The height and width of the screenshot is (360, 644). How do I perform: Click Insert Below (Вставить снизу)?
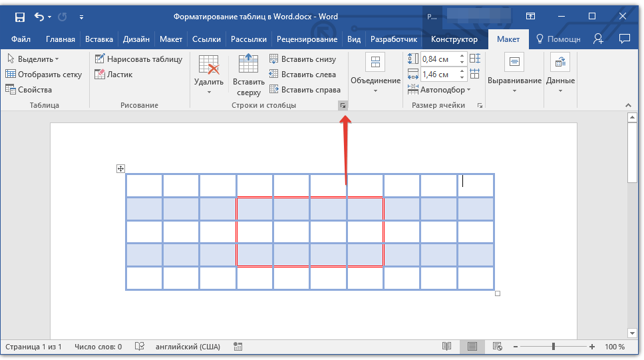(x=303, y=59)
